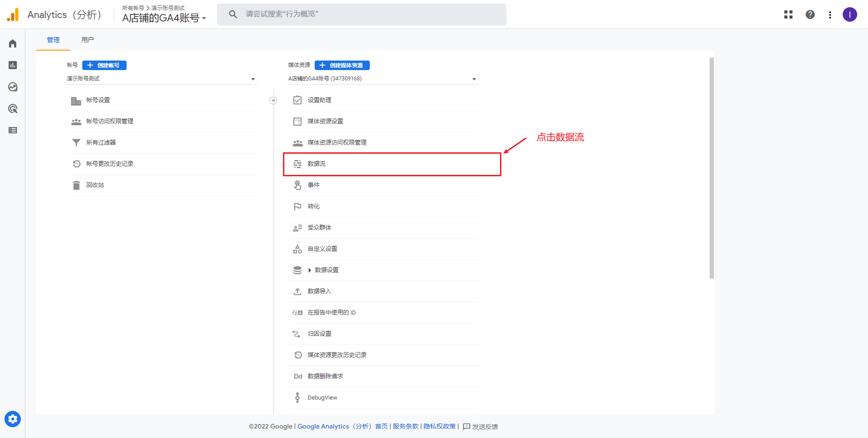
Task: Open account switcher in header
Action: click(164, 14)
